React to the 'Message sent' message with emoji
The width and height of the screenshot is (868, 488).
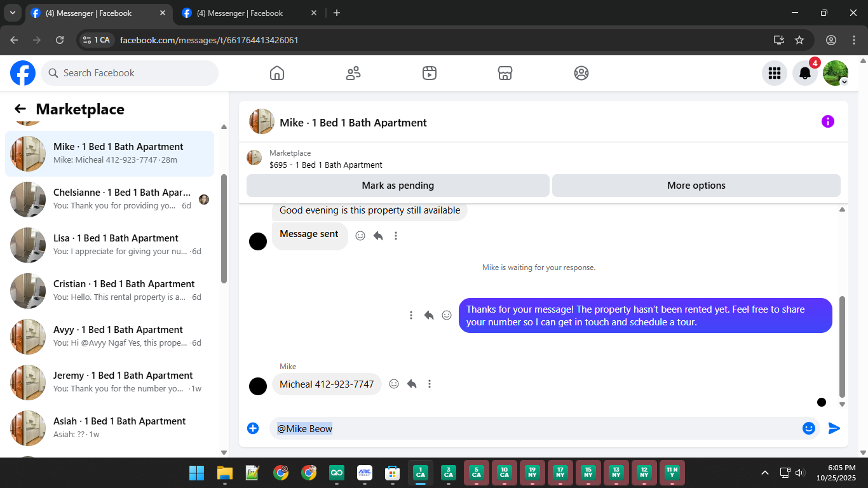click(x=360, y=236)
